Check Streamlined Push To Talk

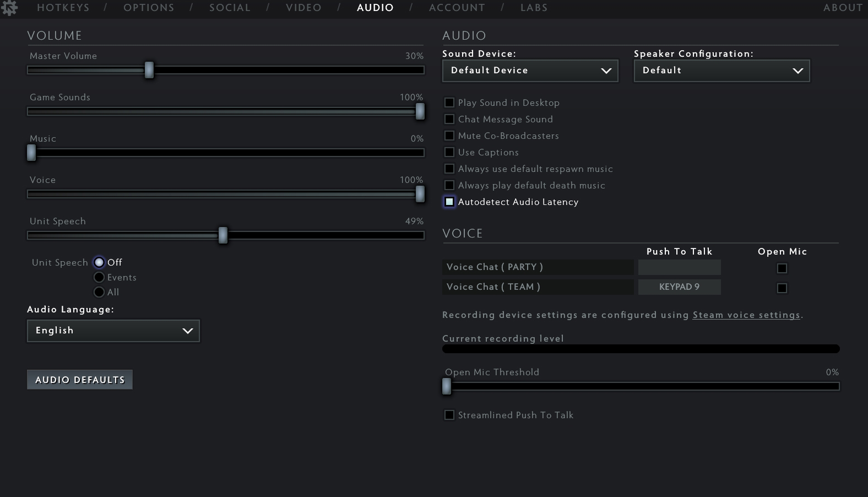click(449, 415)
